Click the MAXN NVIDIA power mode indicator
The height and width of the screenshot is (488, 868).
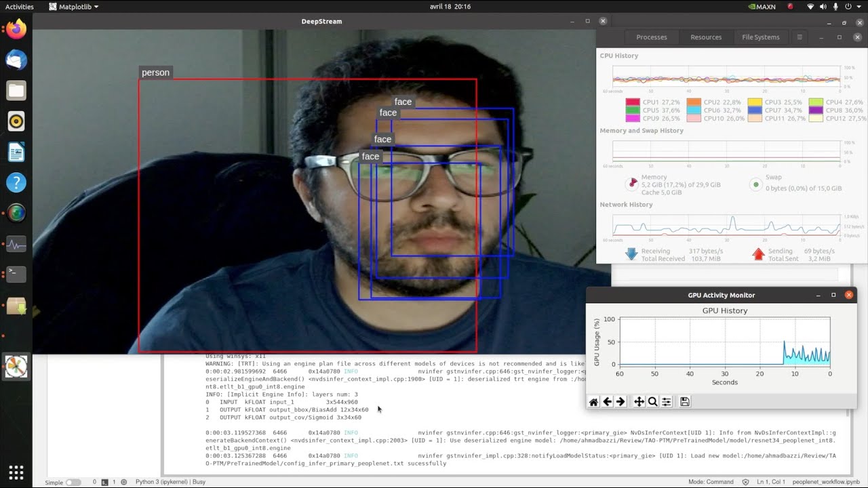[762, 7]
